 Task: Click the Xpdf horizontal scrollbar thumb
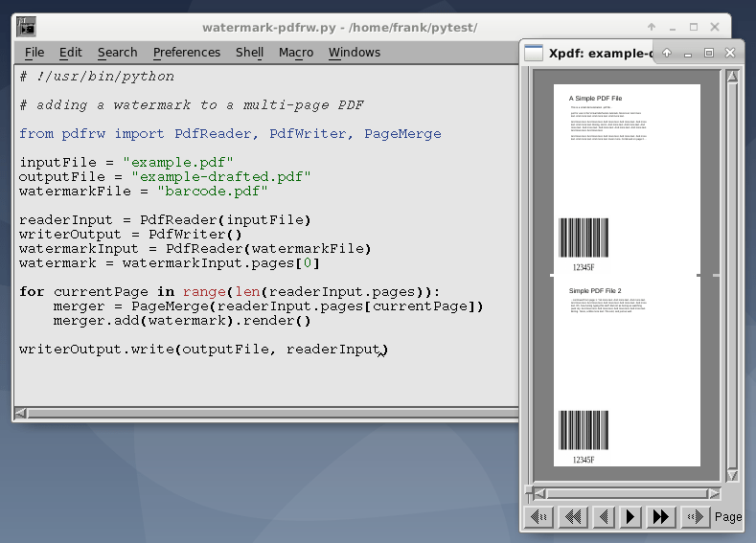(x=627, y=493)
